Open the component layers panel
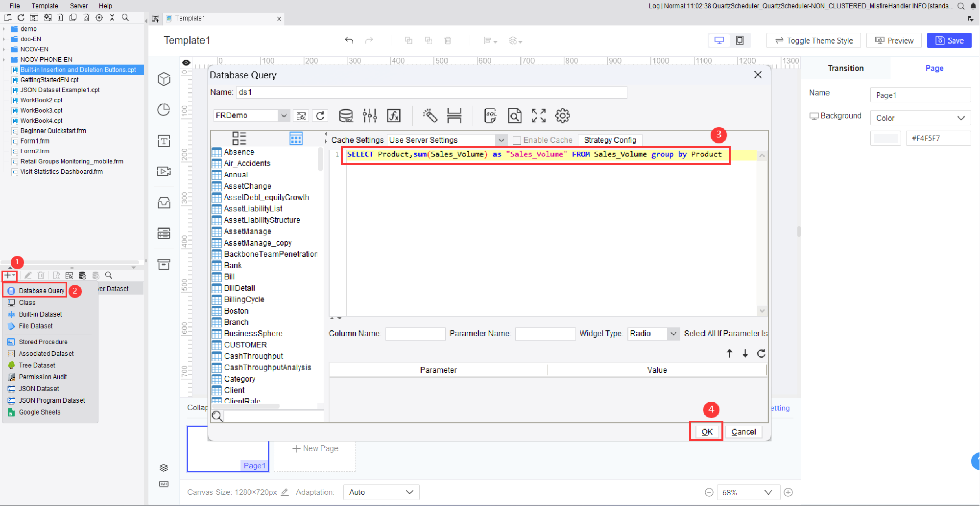This screenshot has height=506, width=980. click(x=164, y=467)
